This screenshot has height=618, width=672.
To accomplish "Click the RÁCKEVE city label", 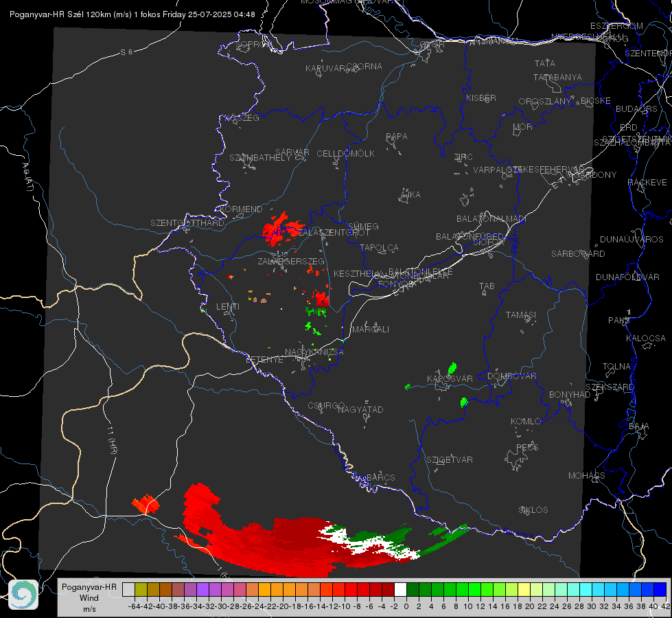I will 647,183.
